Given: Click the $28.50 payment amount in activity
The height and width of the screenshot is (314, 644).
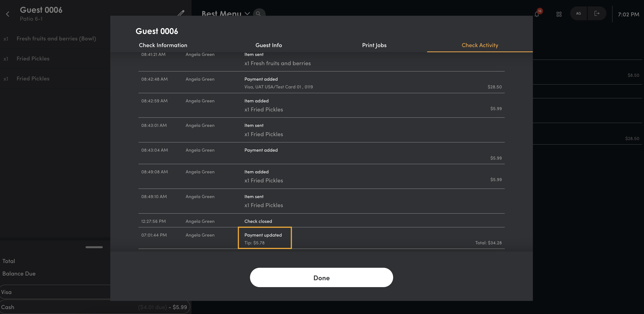Looking at the screenshot, I should coord(494,87).
